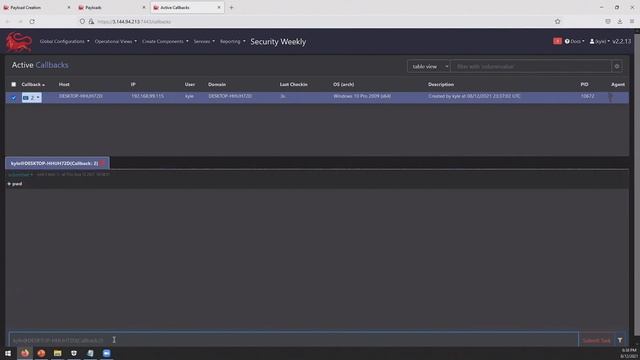Click the Description cell 'Created by kyle'
Screen dimensions: 640x360
click(474, 96)
